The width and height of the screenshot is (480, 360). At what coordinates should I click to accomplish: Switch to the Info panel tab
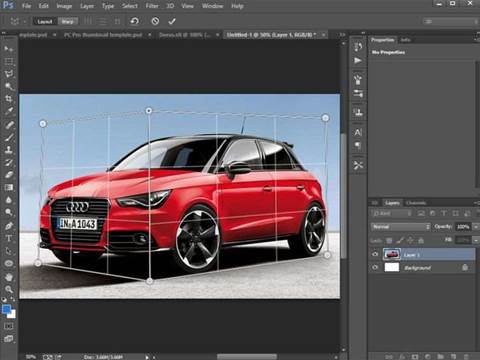(405, 40)
